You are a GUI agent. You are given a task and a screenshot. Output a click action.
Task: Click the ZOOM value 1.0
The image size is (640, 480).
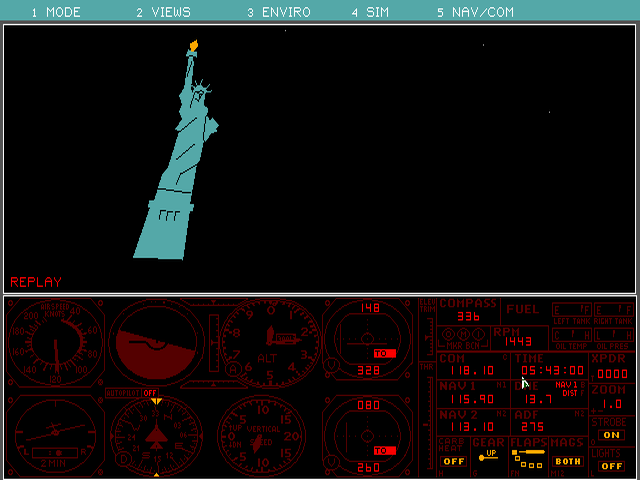pos(612,404)
